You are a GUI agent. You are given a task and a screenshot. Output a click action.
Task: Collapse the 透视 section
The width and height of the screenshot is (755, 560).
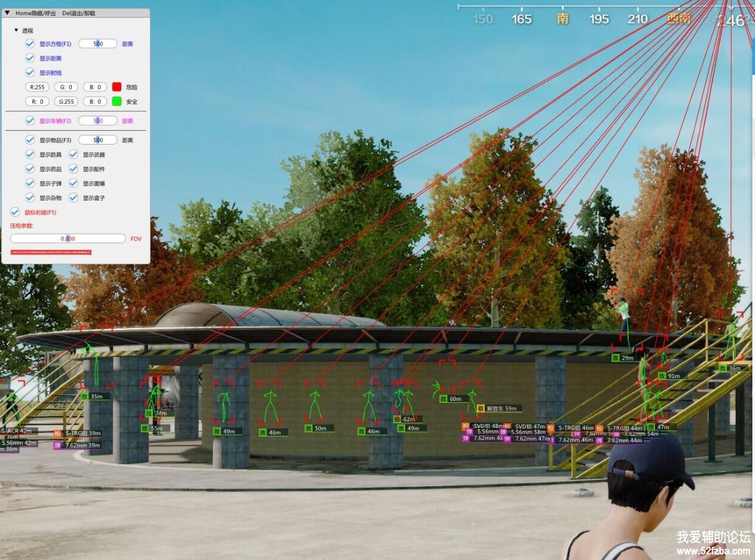(16, 30)
